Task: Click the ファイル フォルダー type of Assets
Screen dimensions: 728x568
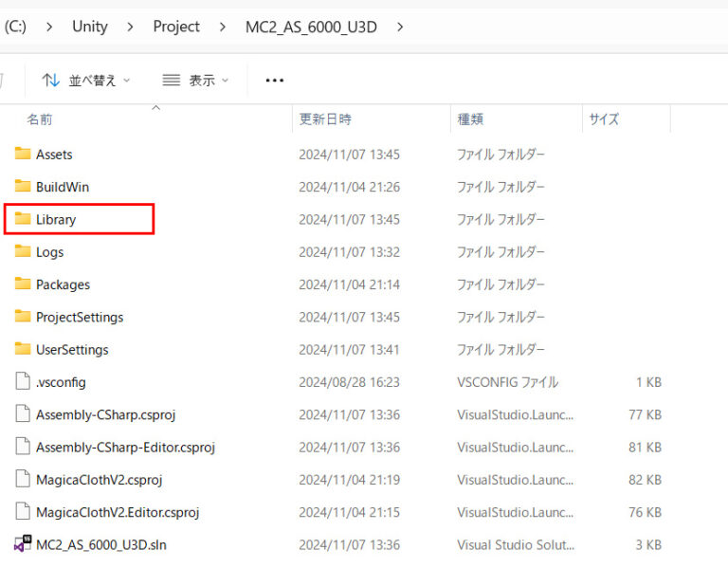Action: click(x=500, y=155)
